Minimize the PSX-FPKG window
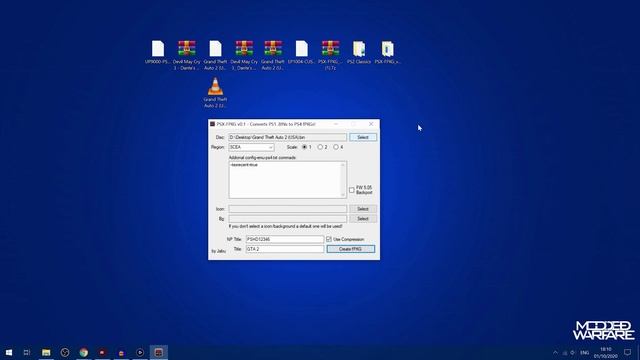The image size is (640, 360). 336,124
